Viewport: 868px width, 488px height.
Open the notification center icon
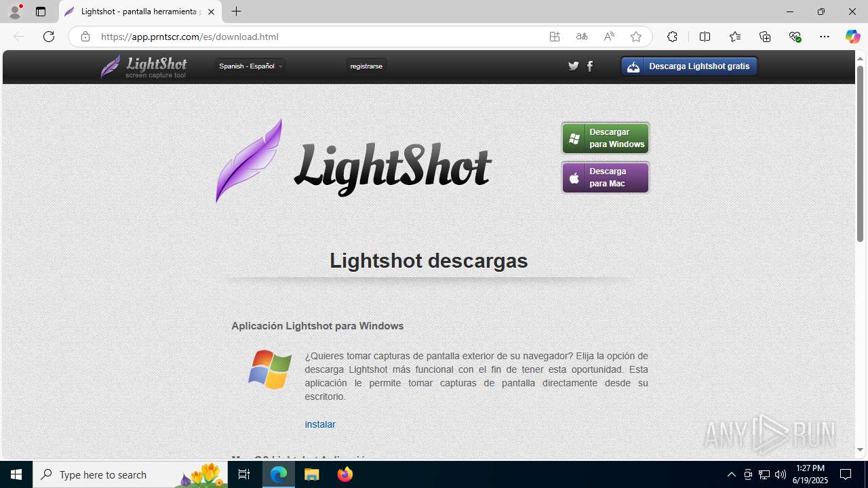click(x=846, y=474)
